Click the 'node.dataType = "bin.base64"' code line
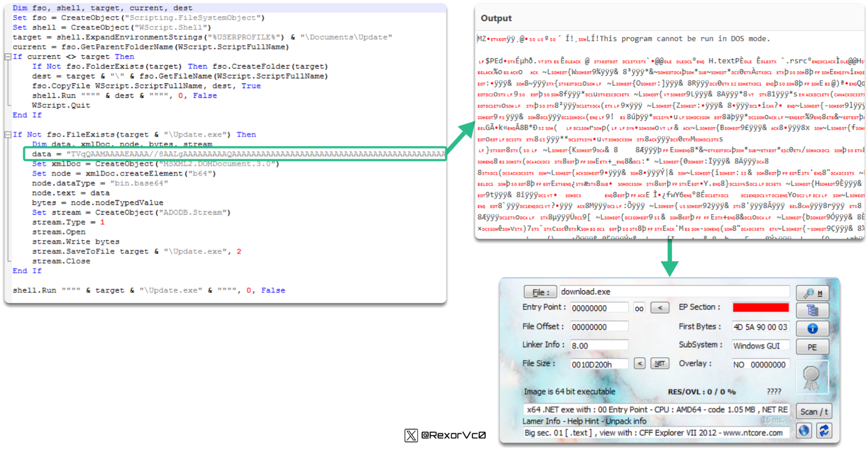This screenshot has width=868, height=449. 100,183
